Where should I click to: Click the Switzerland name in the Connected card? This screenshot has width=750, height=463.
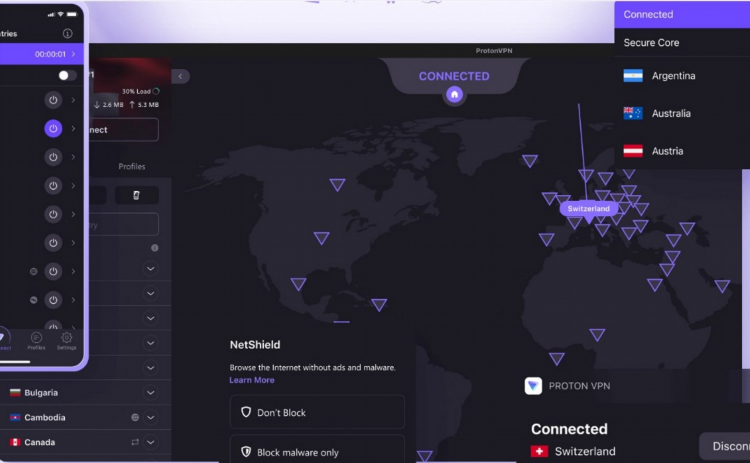[x=585, y=451]
